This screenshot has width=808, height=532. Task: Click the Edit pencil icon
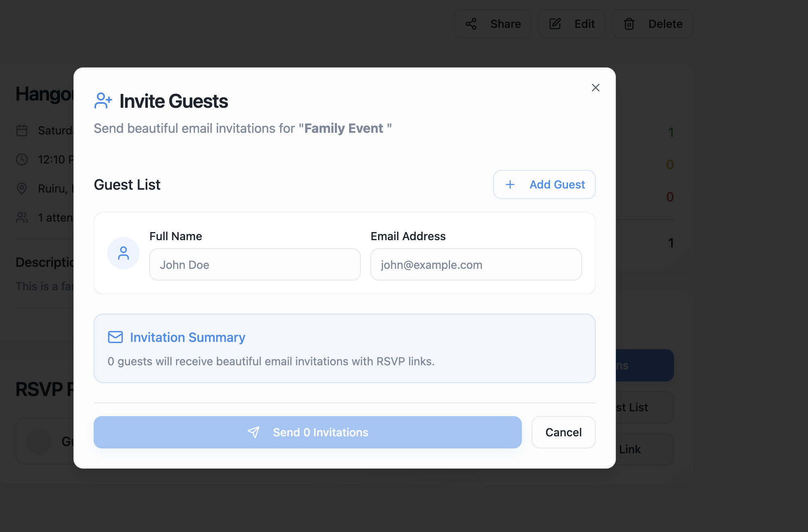(x=555, y=24)
